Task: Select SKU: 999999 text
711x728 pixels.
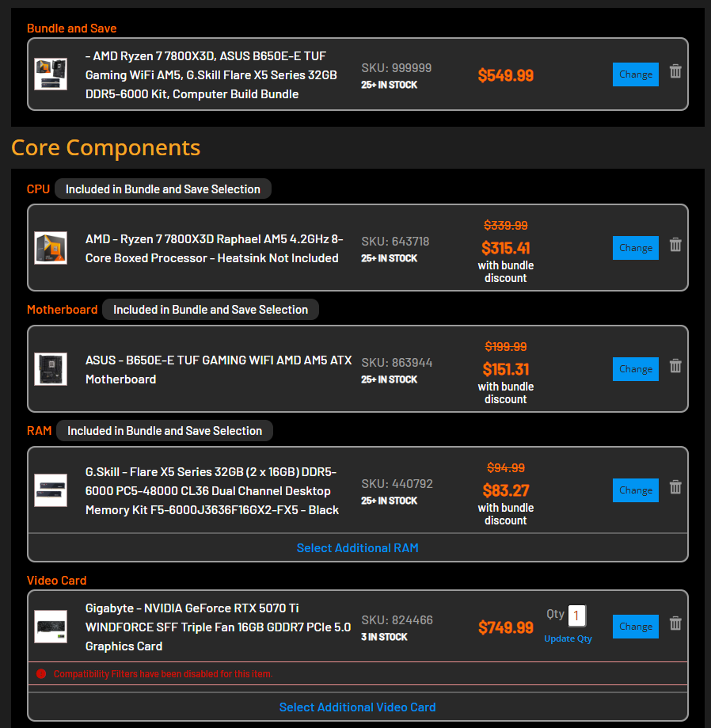Action: [x=397, y=68]
